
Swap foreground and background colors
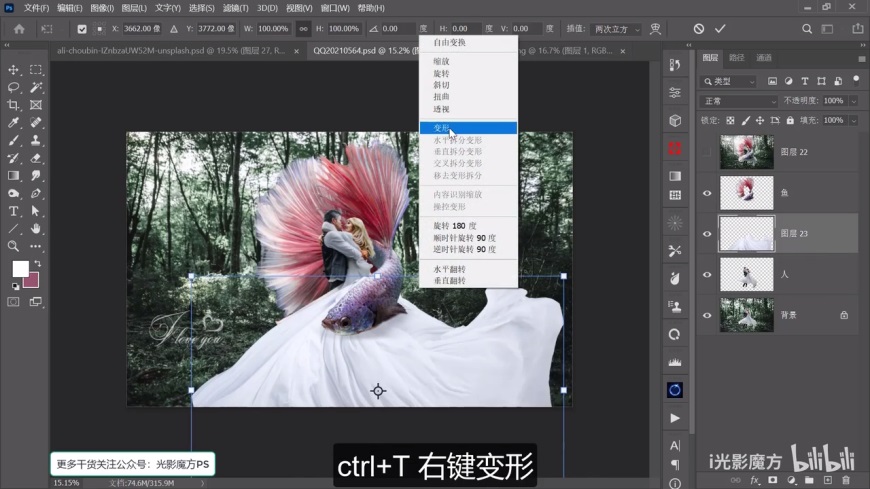37,263
